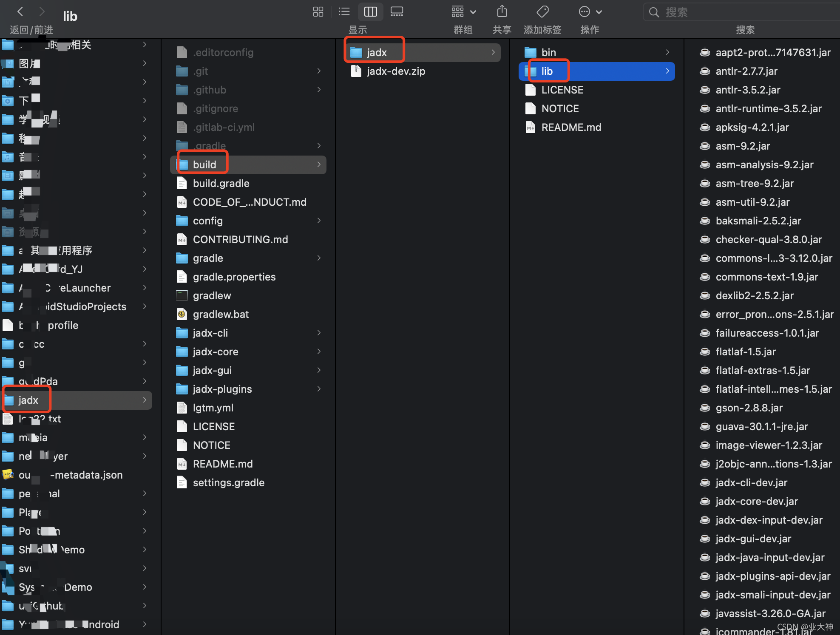This screenshot has height=635, width=840.
Task: Switch Finder to gallery view
Action: (397, 11)
